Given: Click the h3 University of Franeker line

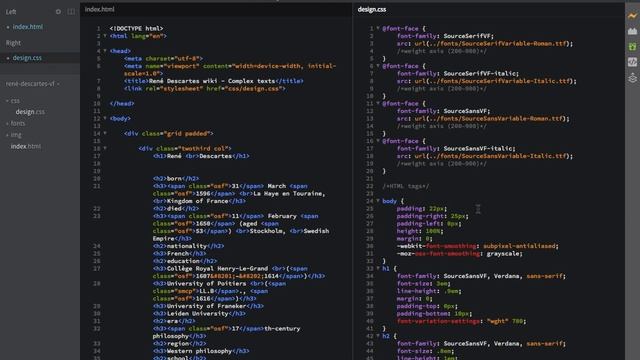Looking at the screenshot, I should [209, 306].
